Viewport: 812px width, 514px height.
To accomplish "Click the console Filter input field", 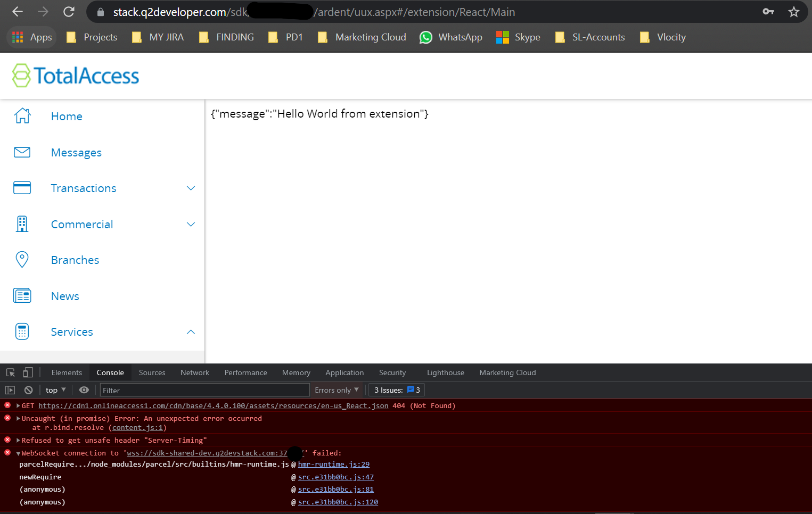I will click(205, 390).
